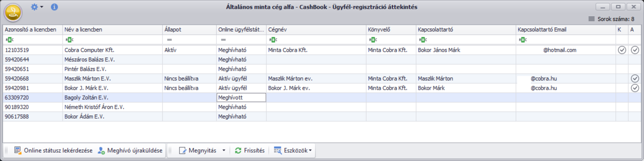Toggle K checkmark for Cobra Computer Kft.

pos(622,50)
